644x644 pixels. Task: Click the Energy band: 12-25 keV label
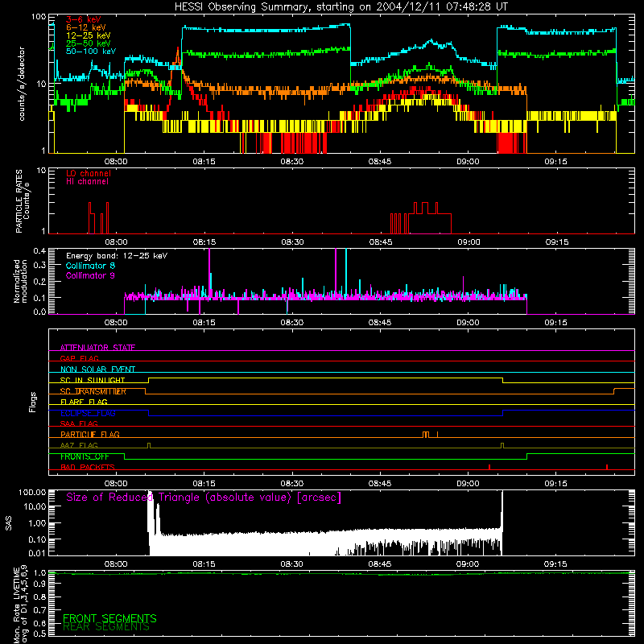click(x=117, y=256)
